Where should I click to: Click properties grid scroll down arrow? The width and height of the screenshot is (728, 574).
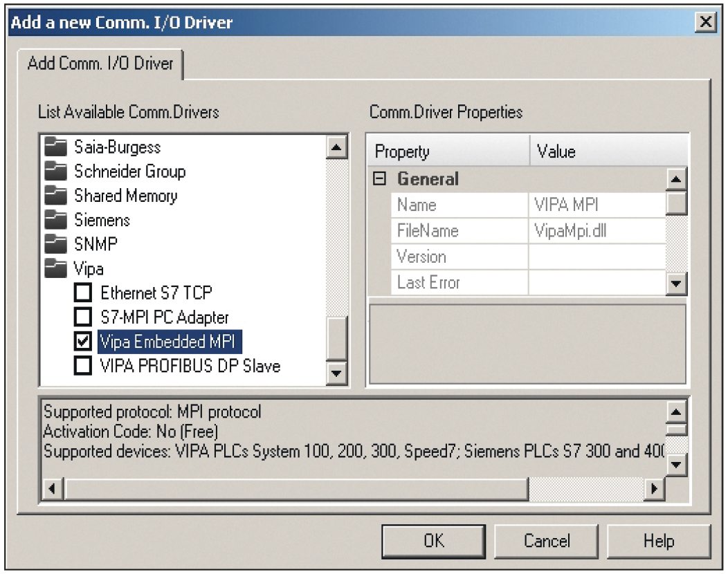point(676,283)
